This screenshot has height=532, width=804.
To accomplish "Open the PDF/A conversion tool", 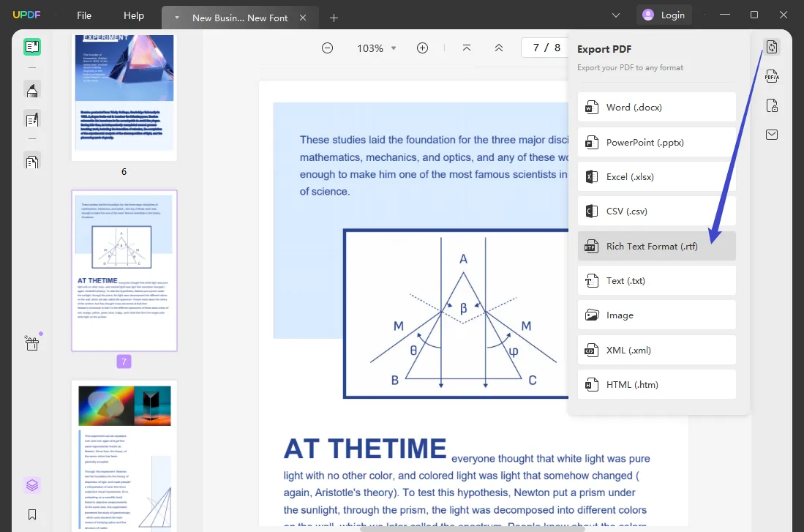I will coord(772,76).
